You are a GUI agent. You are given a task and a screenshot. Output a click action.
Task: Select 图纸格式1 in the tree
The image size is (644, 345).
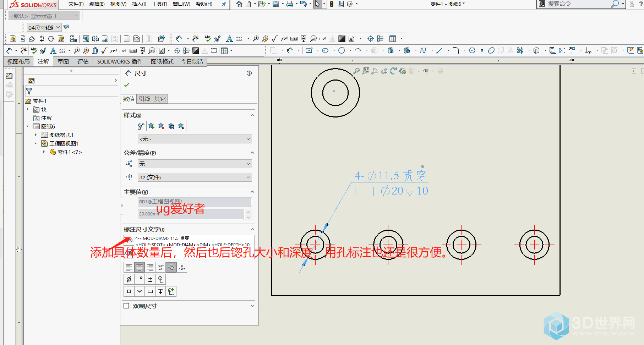click(x=61, y=135)
